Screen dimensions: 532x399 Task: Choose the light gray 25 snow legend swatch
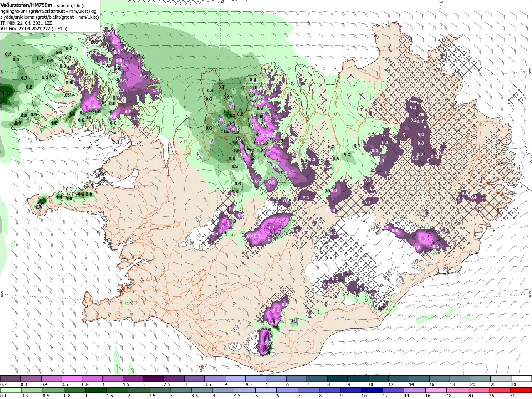tap(500, 379)
